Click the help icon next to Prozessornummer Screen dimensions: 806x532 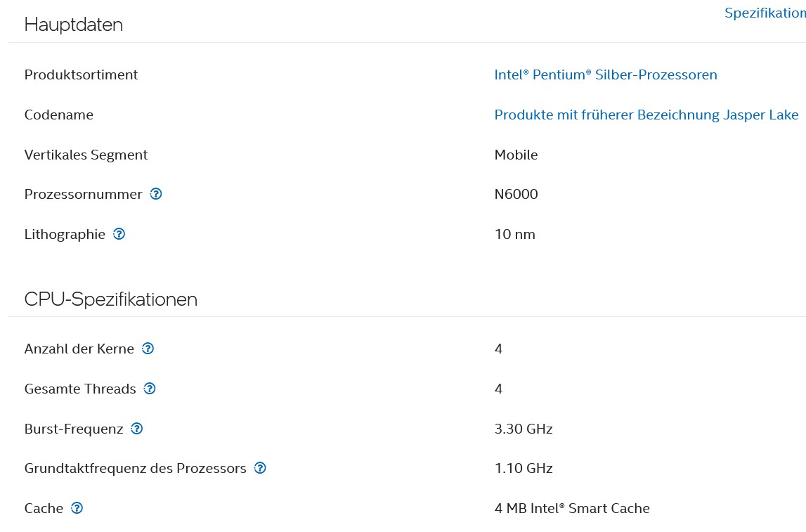point(156,194)
